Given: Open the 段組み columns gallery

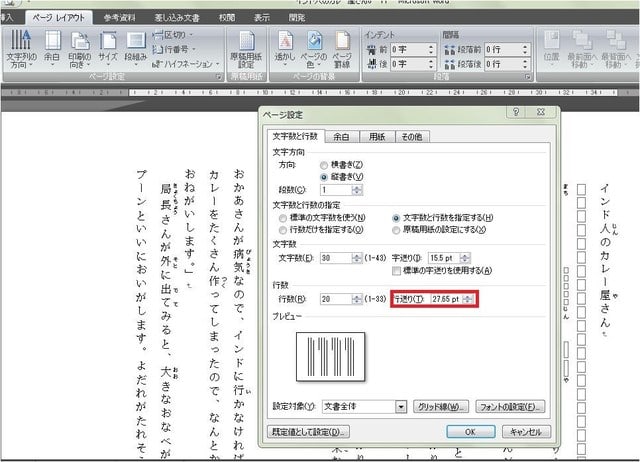Looking at the screenshot, I should (x=136, y=50).
